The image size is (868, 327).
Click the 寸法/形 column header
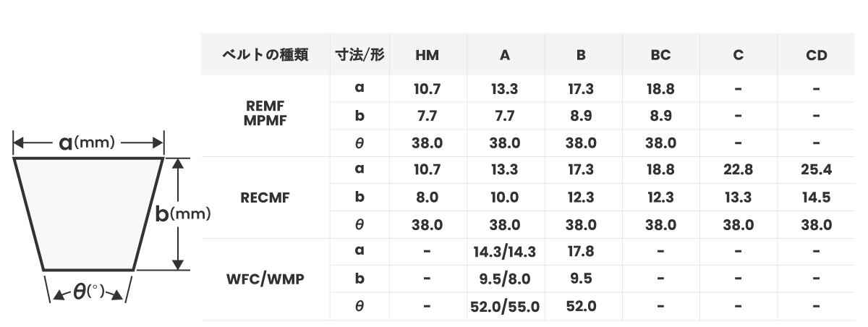(x=359, y=55)
